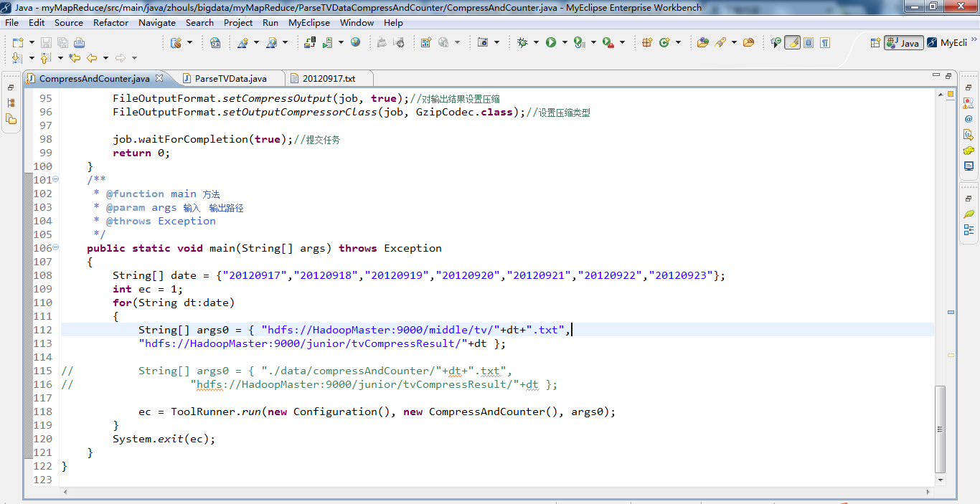Click the Last Edit Location icon
This screenshot has height=504, width=980.
(x=75, y=58)
